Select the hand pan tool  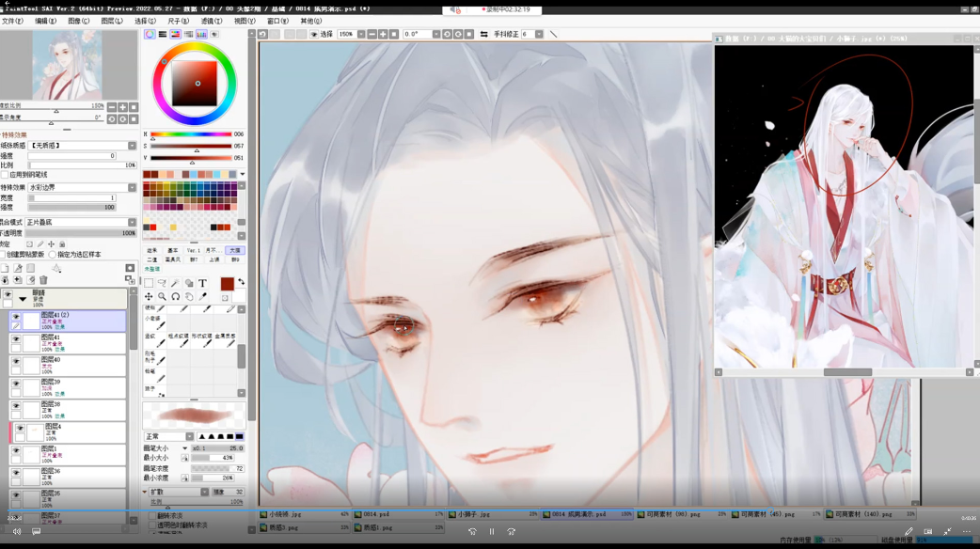click(x=189, y=297)
